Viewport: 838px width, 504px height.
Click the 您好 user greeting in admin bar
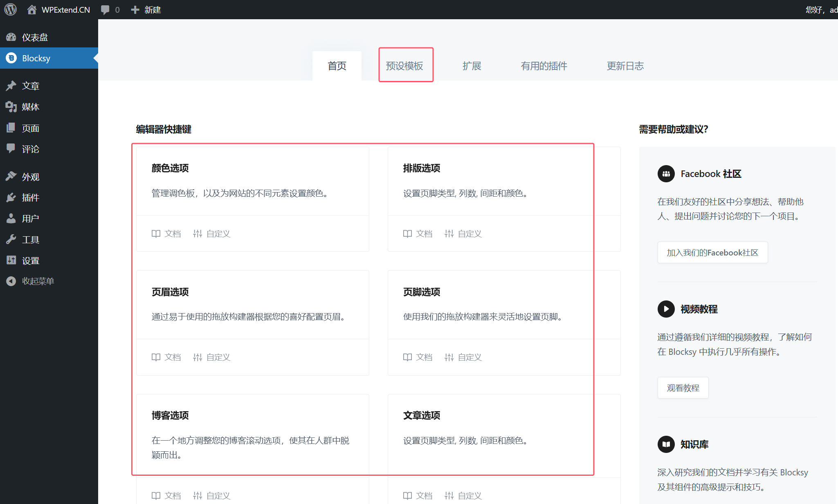click(821, 9)
